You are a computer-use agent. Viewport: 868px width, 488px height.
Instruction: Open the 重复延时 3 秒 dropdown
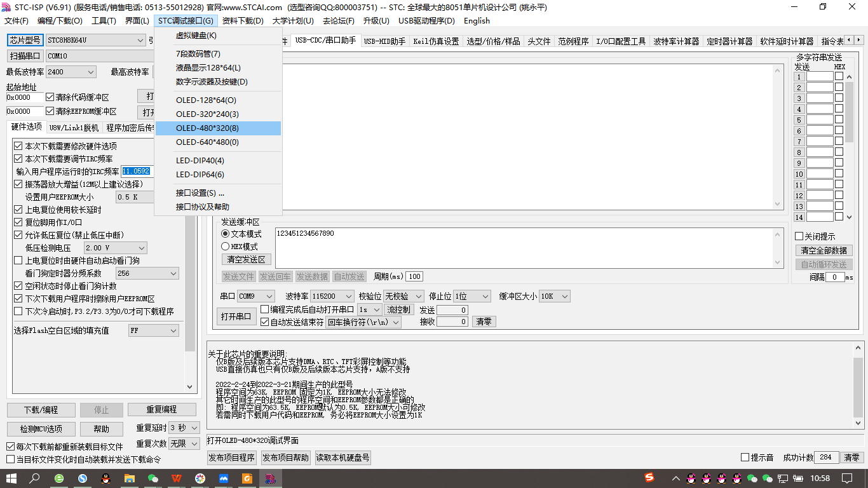pyautogui.click(x=185, y=428)
